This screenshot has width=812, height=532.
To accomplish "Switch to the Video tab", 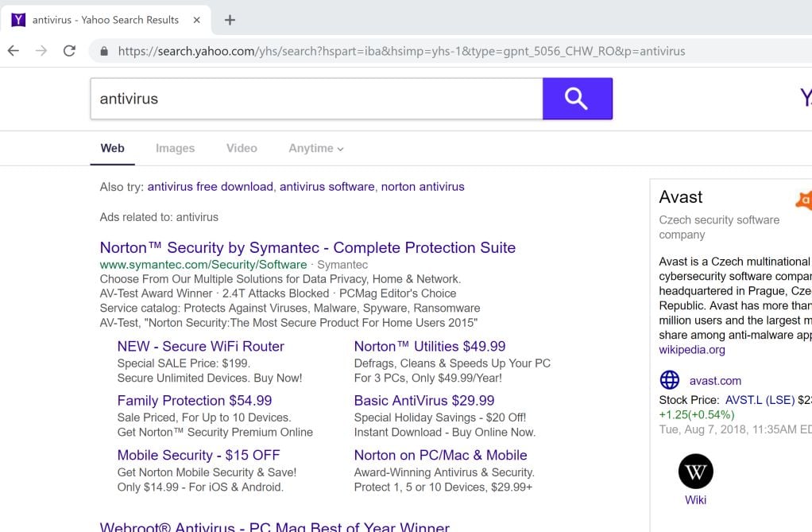I will pyautogui.click(x=242, y=148).
